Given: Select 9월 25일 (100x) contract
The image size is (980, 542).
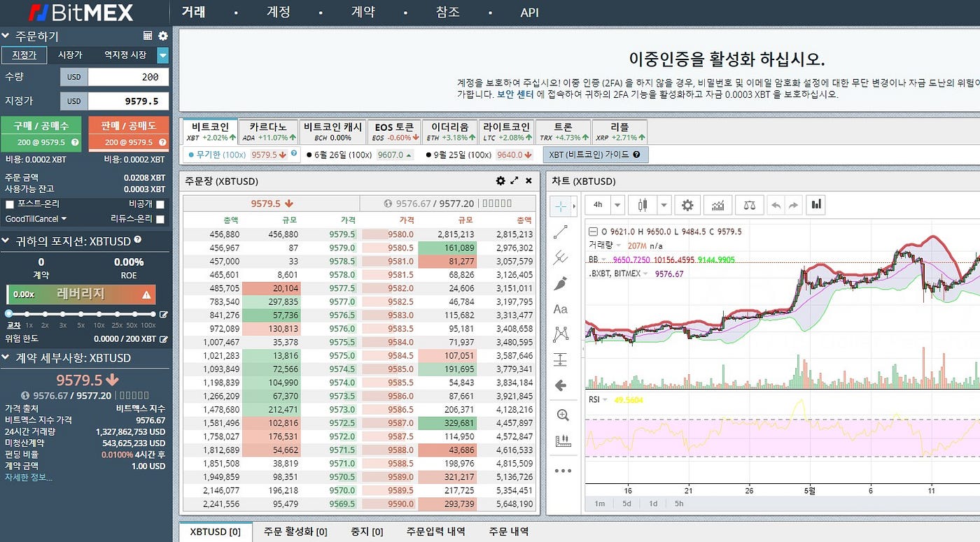Looking at the screenshot, I should (459, 155).
